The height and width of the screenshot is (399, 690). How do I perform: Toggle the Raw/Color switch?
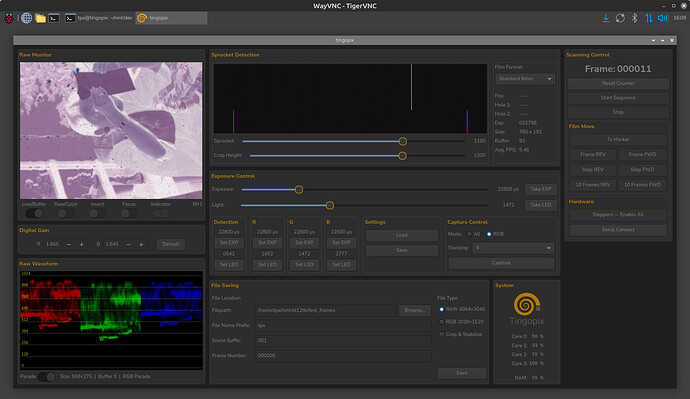[x=66, y=213]
